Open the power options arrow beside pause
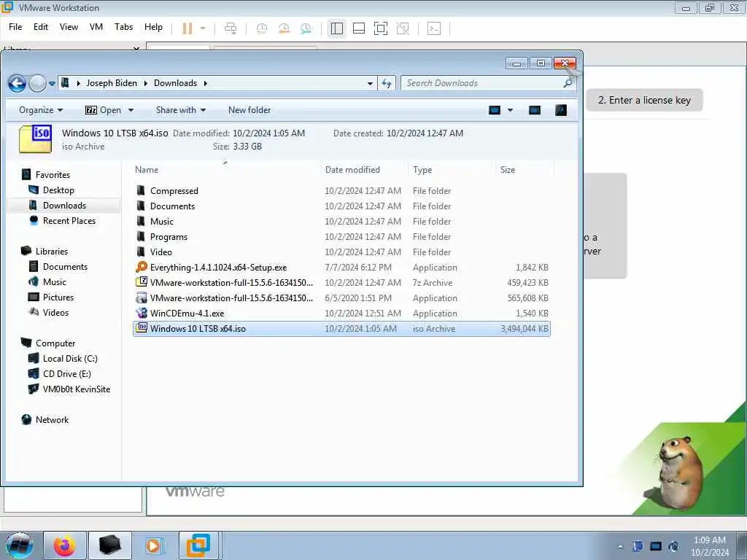The height and width of the screenshot is (560, 747). [x=203, y=28]
